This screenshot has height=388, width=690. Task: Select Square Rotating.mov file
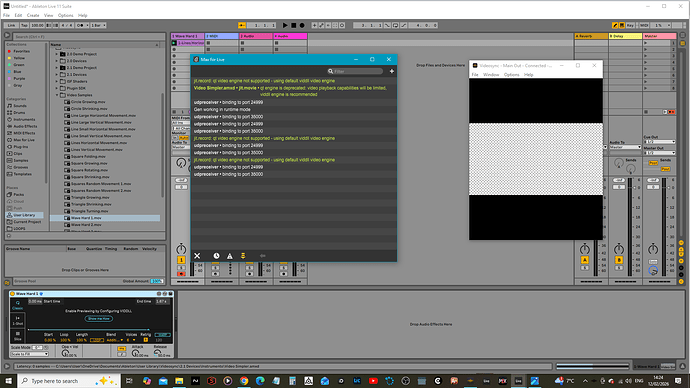[x=89, y=170]
